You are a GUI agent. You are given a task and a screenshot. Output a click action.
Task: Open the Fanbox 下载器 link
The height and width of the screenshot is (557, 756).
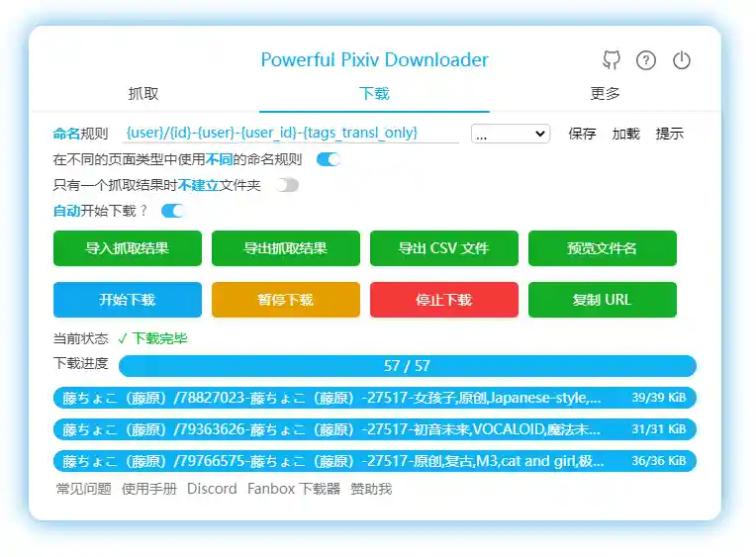click(x=294, y=489)
